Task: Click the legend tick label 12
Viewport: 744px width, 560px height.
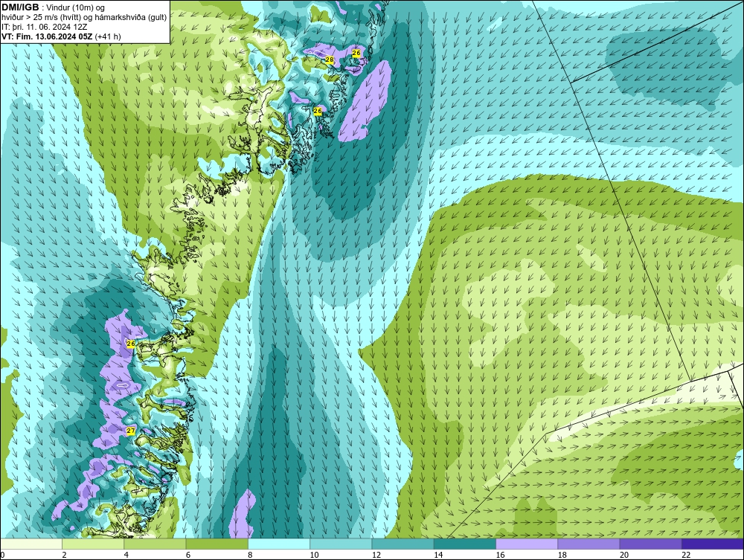Action: pos(376,555)
